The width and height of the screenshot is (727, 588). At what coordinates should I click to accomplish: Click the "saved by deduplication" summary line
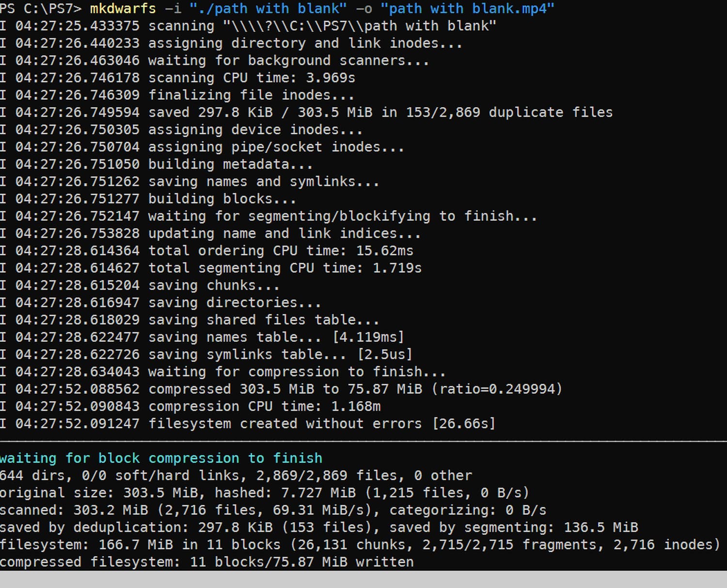(x=318, y=527)
